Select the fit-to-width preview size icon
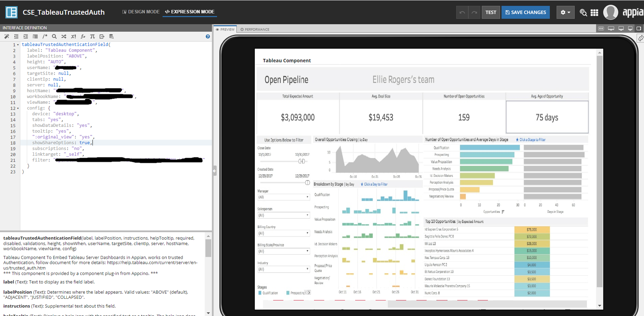 click(x=601, y=28)
